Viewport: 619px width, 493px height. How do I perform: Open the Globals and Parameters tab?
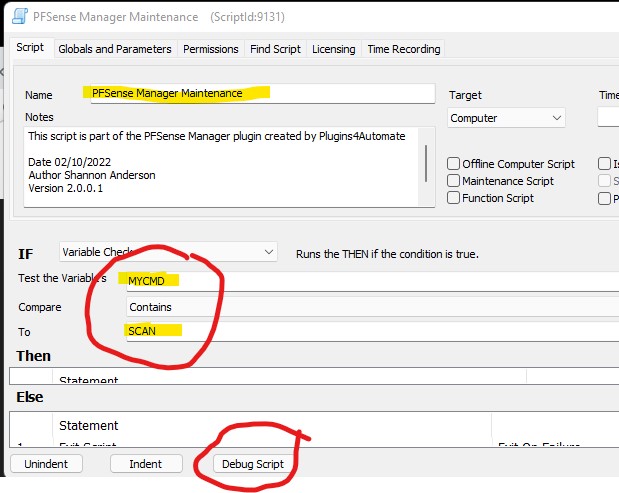pyautogui.click(x=115, y=49)
